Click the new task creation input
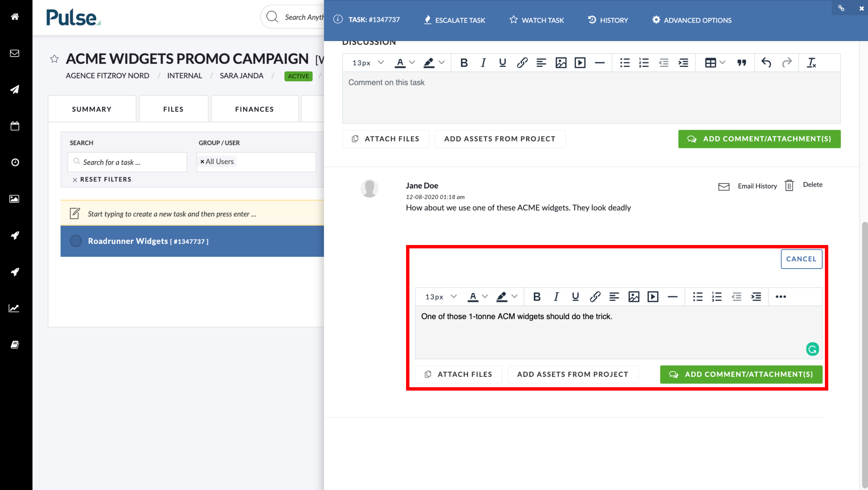The width and height of the screenshot is (868, 490). click(x=192, y=213)
